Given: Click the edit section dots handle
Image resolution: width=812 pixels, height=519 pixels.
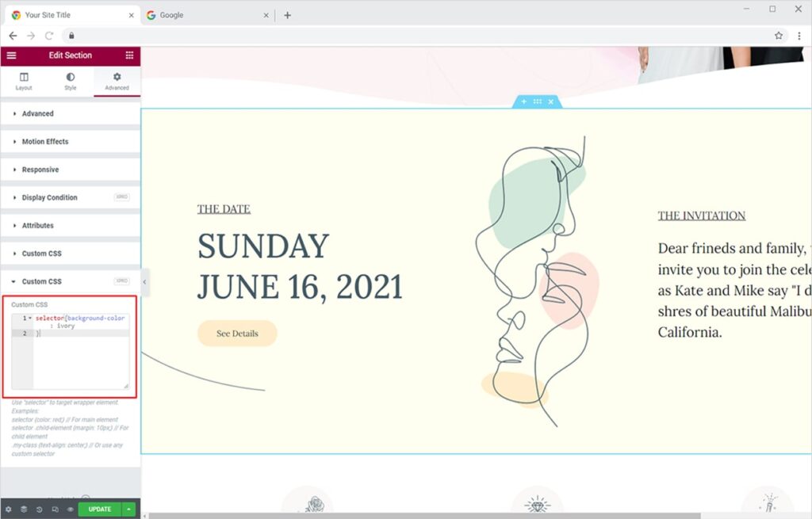Looking at the screenshot, I should (537, 101).
